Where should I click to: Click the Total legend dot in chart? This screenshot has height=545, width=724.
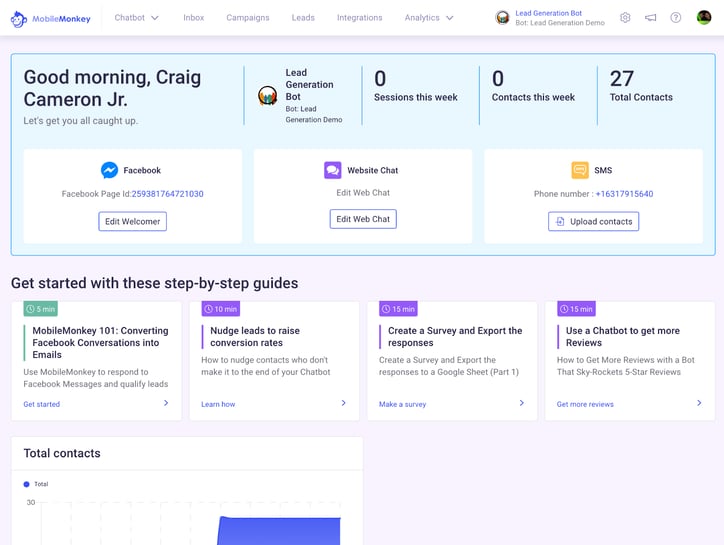pos(26,484)
